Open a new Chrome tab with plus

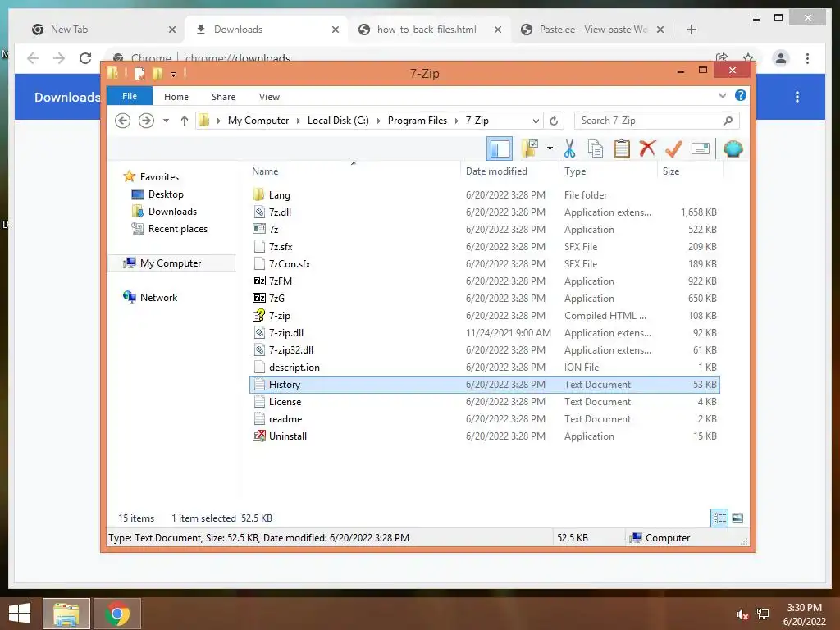[691, 30]
